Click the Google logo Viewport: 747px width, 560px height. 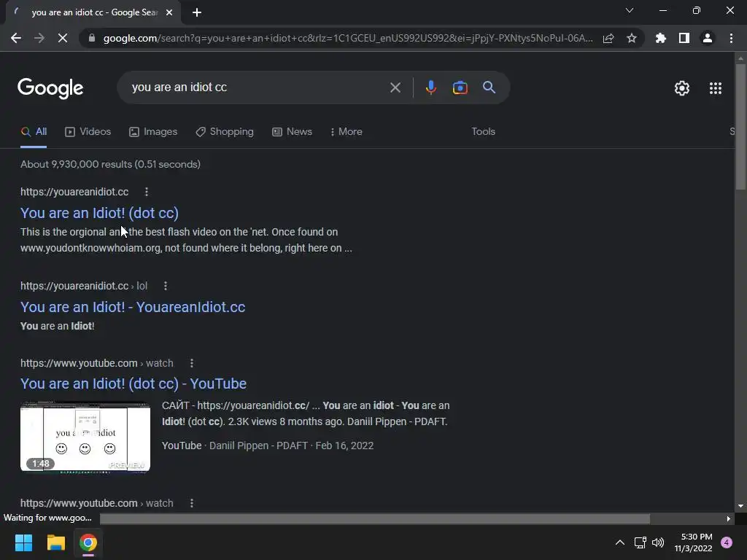[50, 88]
